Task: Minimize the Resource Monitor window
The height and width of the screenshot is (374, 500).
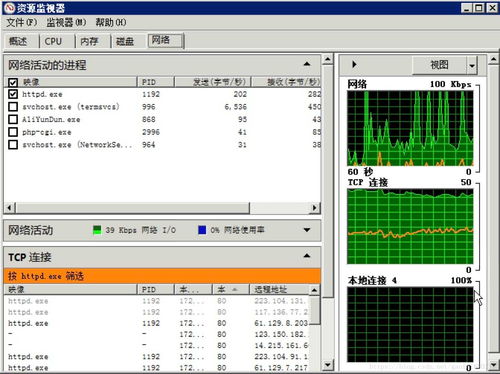Action: [466, 8]
